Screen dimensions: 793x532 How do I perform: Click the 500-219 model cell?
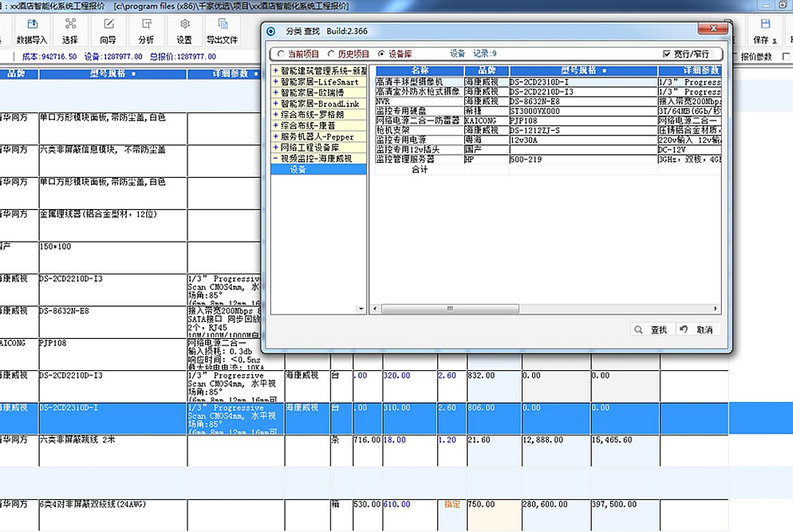point(584,159)
